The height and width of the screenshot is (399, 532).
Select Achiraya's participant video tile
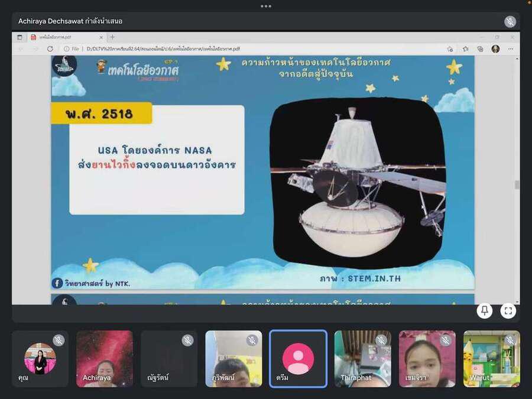pyautogui.click(x=104, y=359)
